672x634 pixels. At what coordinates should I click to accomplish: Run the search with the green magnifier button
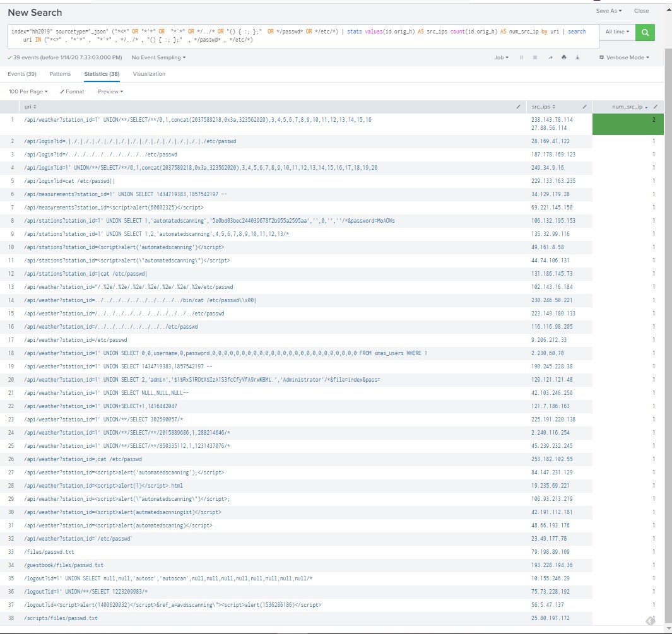[x=645, y=32]
